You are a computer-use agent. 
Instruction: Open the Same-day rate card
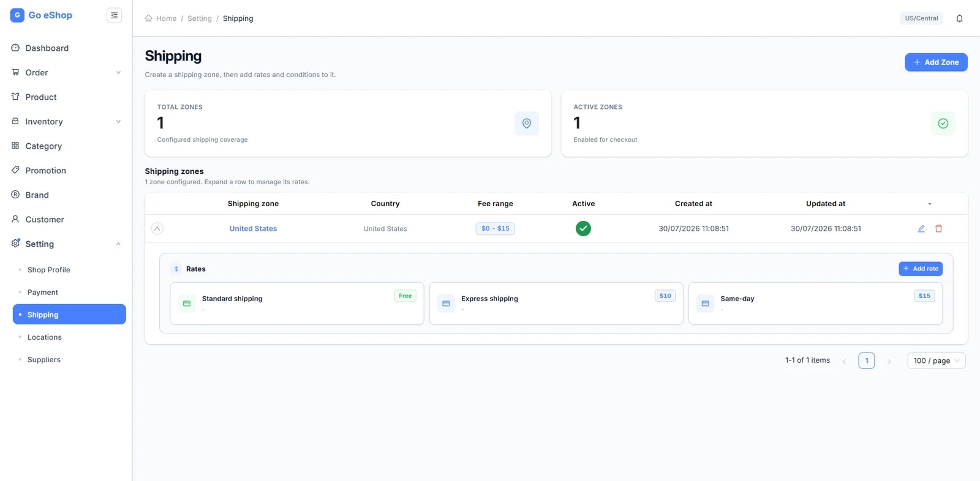click(x=815, y=304)
